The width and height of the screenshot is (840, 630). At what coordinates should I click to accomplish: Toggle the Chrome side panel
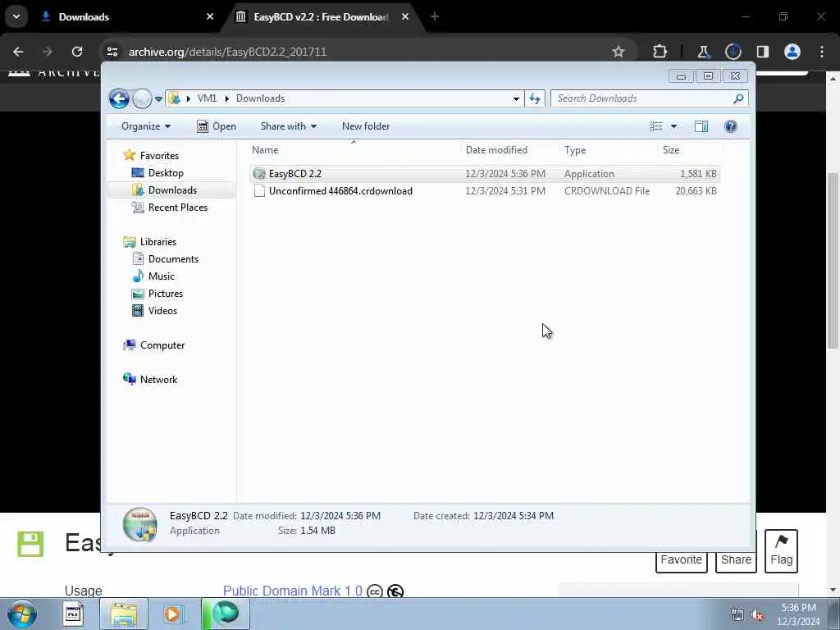coord(763,52)
